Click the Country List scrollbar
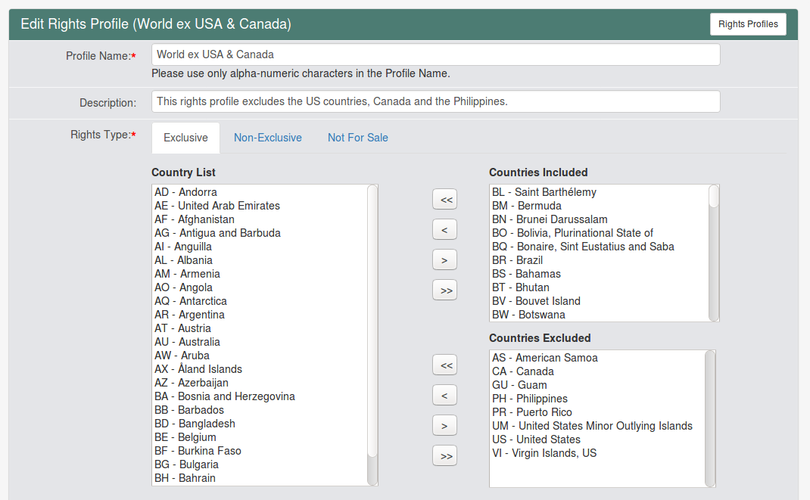 pyautogui.click(x=372, y=335)
